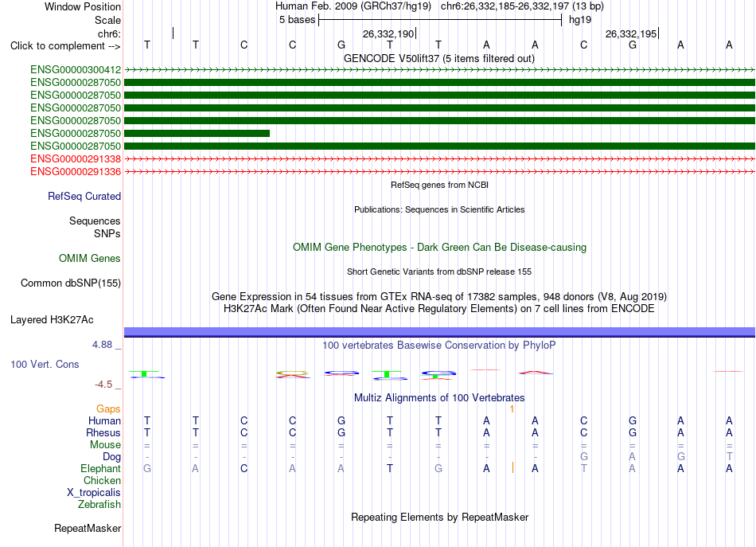The height and width of the screenshot is (547, 756).
Task: Open 'Repeating Elements by RepeatMasker' track title
Action: pos(440,518)
